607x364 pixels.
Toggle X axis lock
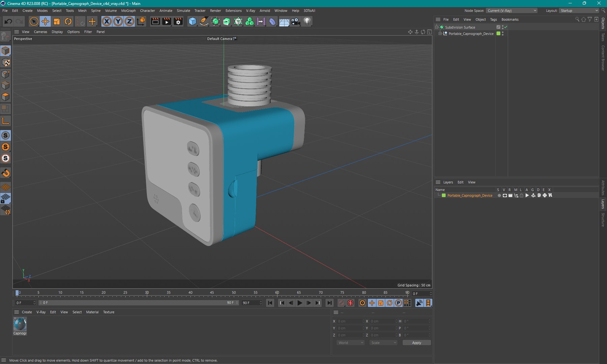tap(107, 22)
